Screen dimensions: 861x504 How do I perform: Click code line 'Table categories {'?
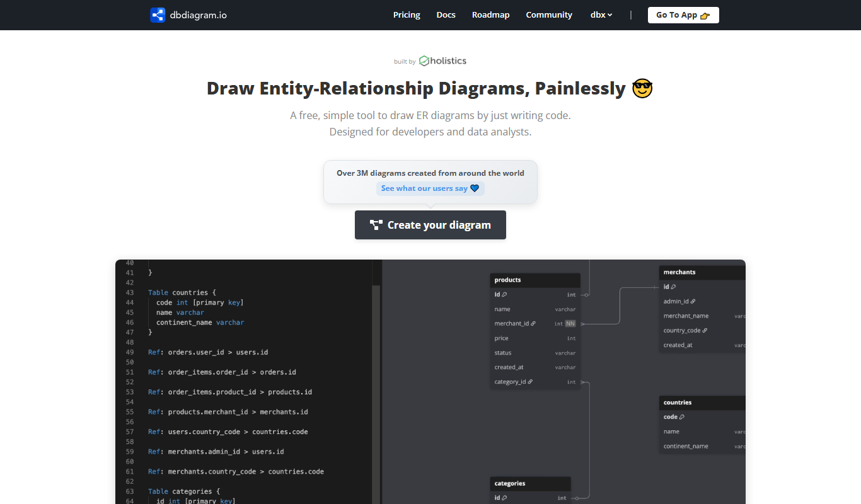point(184,491)
